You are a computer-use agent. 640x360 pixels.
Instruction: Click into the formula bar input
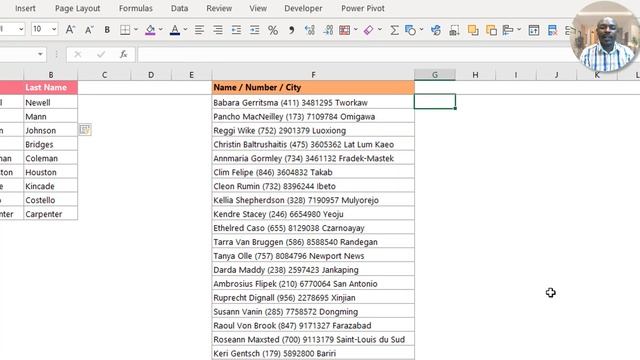(355, 54)
